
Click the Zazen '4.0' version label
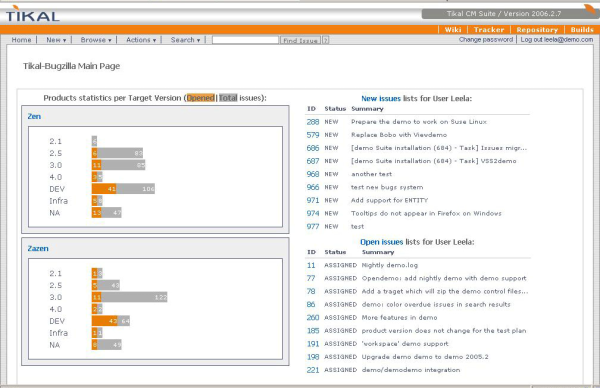pos(55,309)
